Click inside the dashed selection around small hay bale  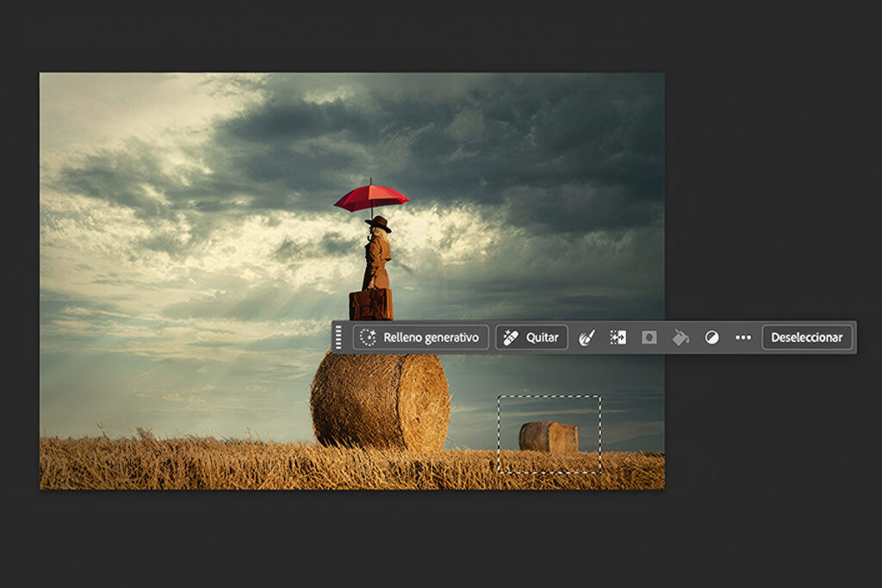tap(549, 434)
